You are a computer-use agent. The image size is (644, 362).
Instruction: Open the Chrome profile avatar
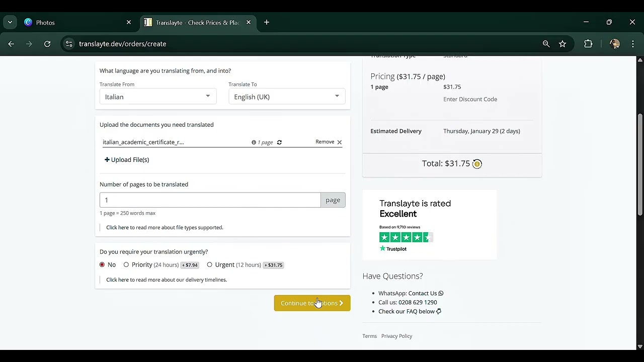coord(614,44)
